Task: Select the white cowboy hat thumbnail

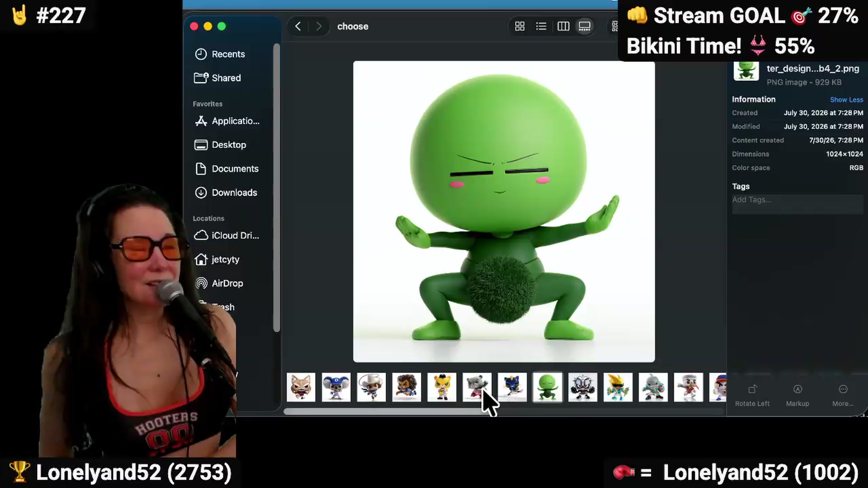Action: click(372, 387)
